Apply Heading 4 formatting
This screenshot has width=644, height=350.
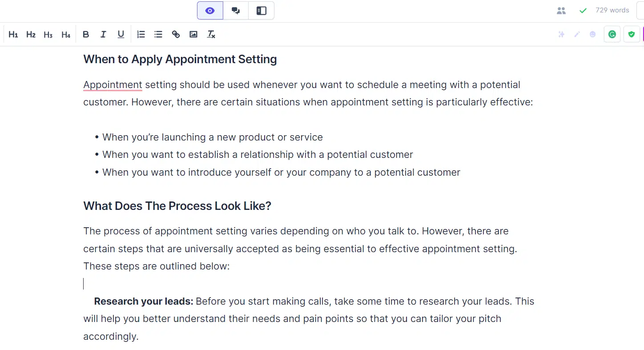pos(66,34)
